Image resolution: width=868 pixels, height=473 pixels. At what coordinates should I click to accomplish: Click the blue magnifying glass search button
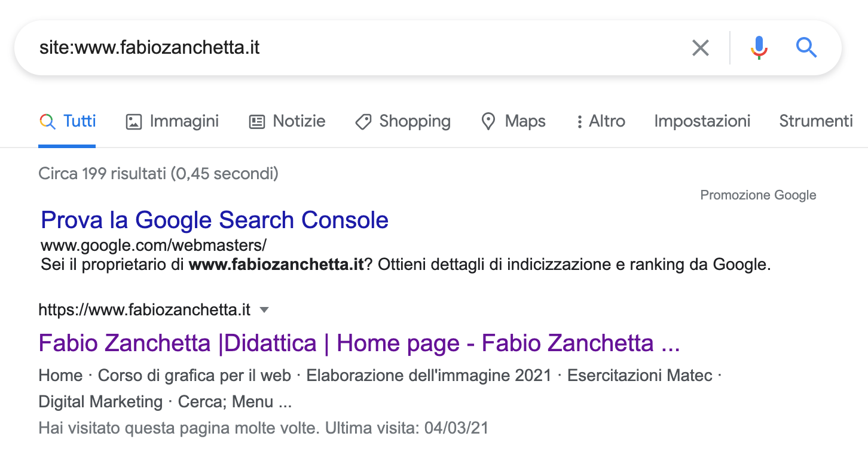[x=806, y=48]
